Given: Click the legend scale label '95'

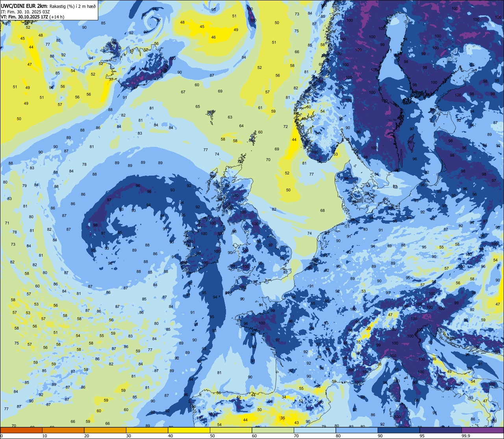Looking at the screenshot, I should 422,436.
